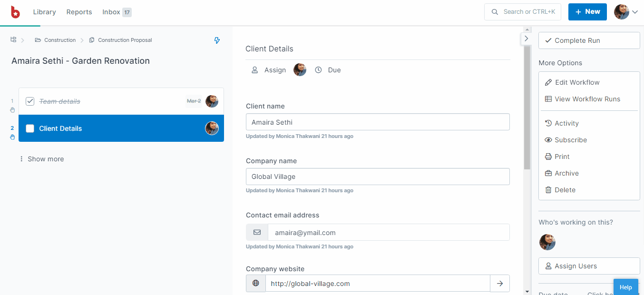The height and width of the screenshot is (295, 644).
Task: Click the Client name input field
Action: (378, 122)
